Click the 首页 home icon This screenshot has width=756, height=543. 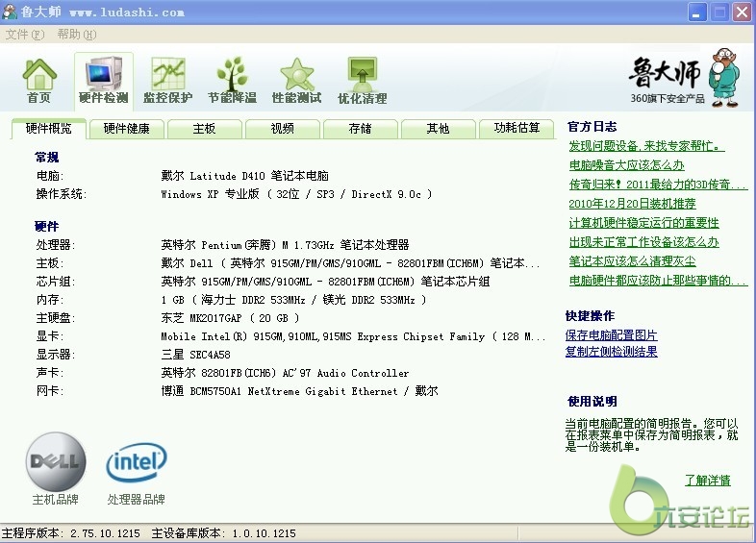click(39, 81)
